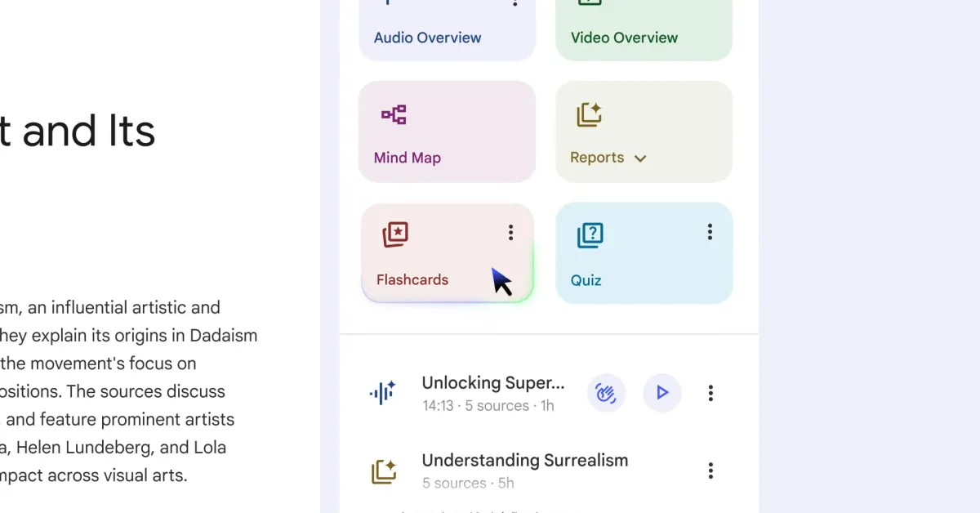
Task: Open the Unlocking Super audio overview
Action: pyautogui.click(x=492, y=383)
